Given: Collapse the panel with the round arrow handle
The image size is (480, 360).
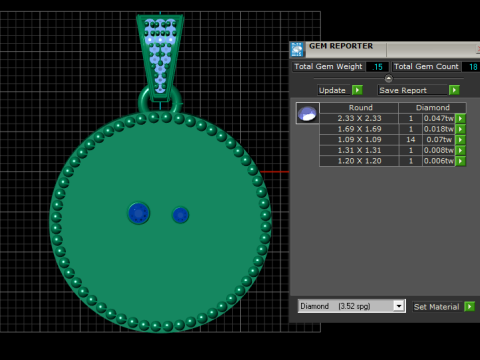Looking at the screenshot, I should (389, 79).
